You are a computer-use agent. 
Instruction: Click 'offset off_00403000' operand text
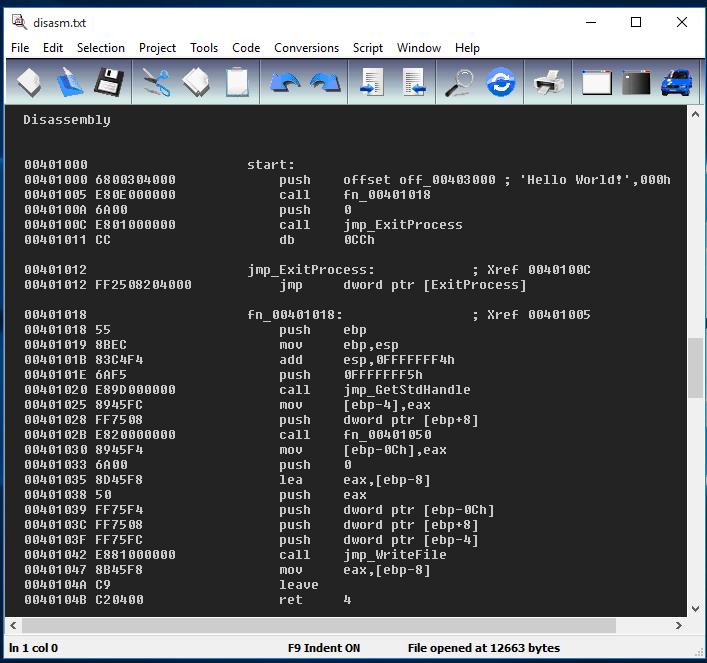point(419,180)
